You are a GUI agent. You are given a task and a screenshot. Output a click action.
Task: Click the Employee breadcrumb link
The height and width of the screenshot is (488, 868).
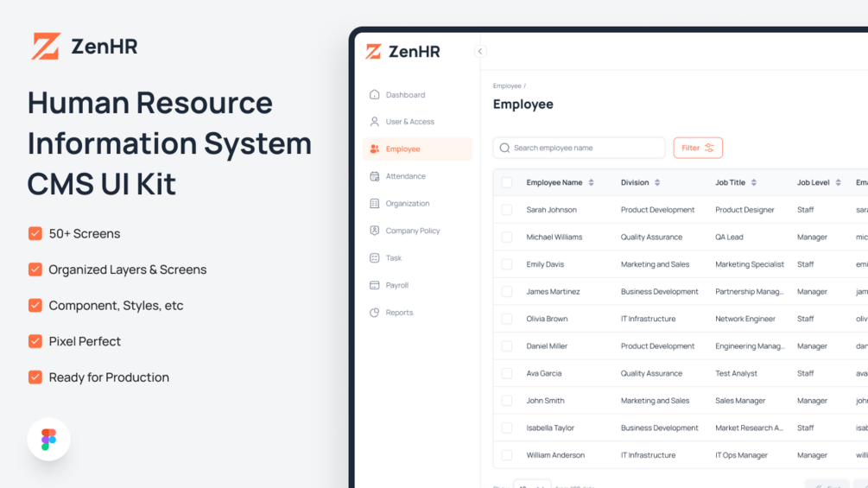tap(507, 86)
